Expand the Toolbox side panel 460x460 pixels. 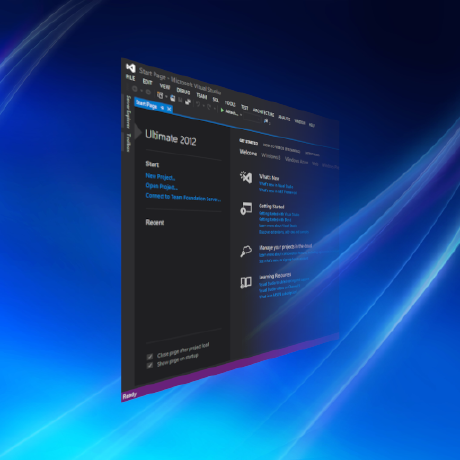pyautogui.click(x=128, y=142)
